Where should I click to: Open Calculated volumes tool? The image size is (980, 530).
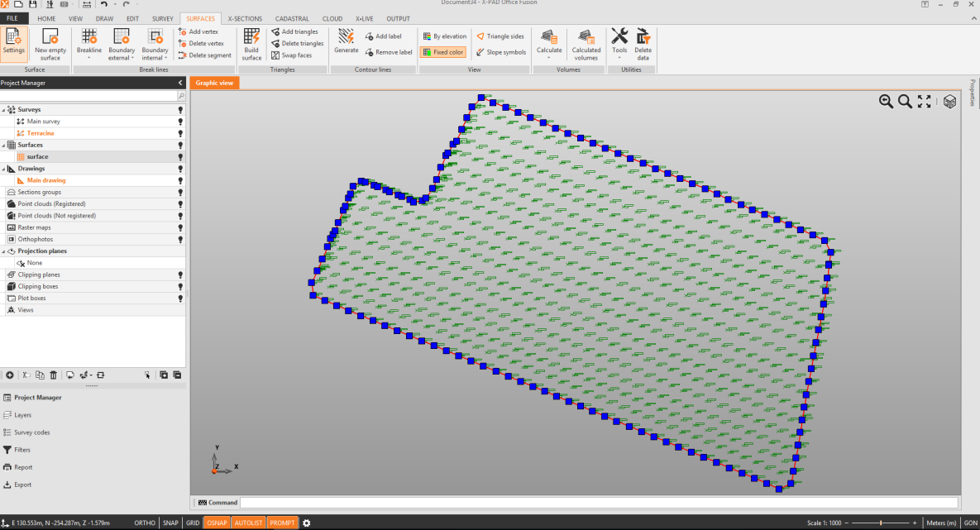[x=586, y=38]
